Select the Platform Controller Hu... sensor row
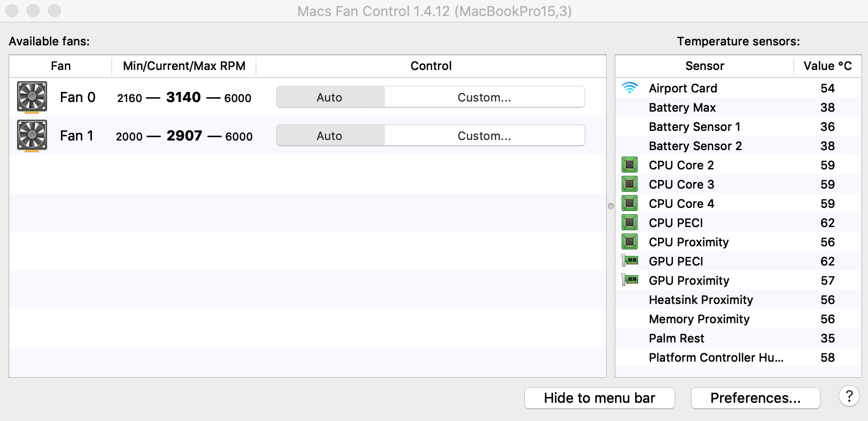This screenshot has height=421, width=868. click(738, 357)
